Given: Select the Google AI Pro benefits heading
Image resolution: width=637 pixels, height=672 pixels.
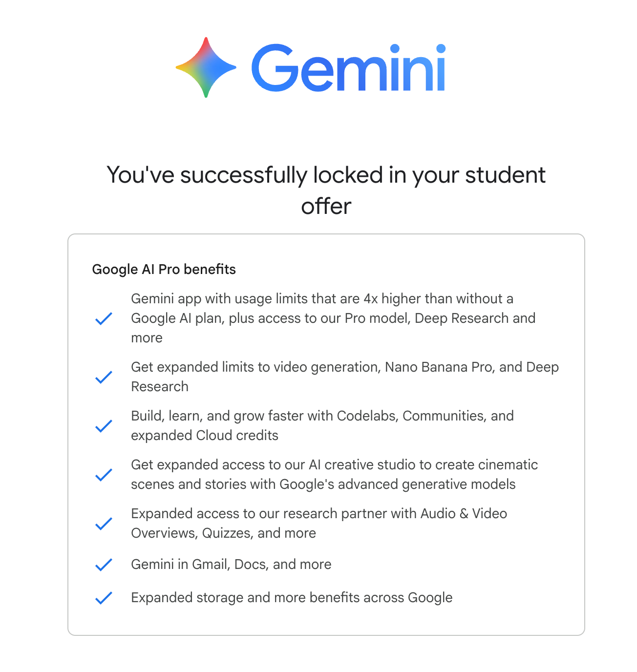Looking at the screenshot, I should click(164, 269).
